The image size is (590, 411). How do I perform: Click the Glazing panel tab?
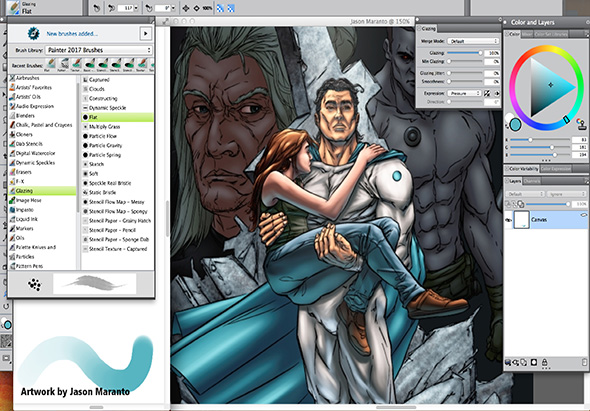(427, 29)
